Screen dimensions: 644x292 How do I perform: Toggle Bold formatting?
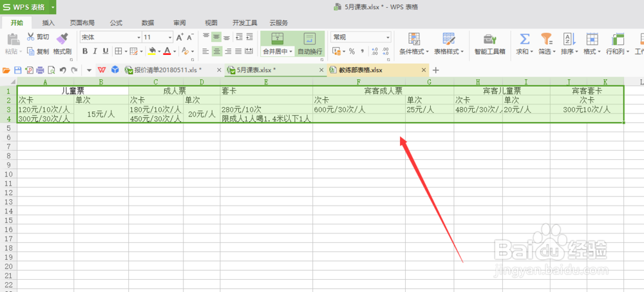(x=85, y=52)
